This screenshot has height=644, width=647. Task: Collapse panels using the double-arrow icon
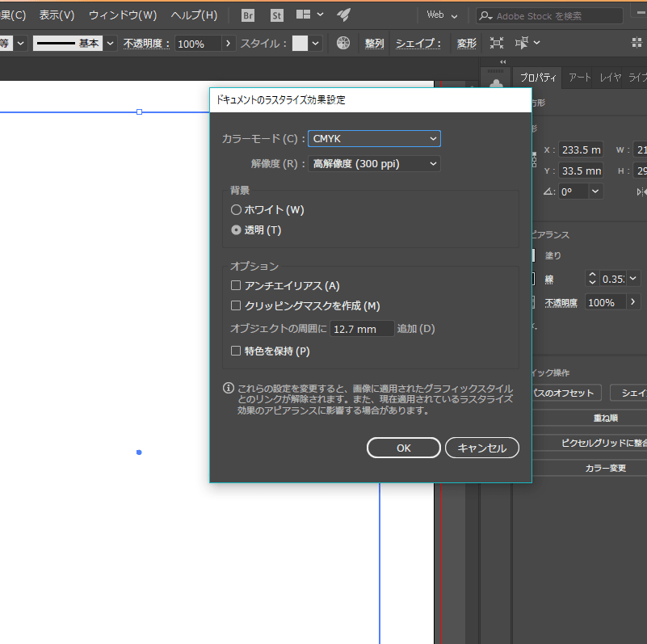tap(503, 62)
